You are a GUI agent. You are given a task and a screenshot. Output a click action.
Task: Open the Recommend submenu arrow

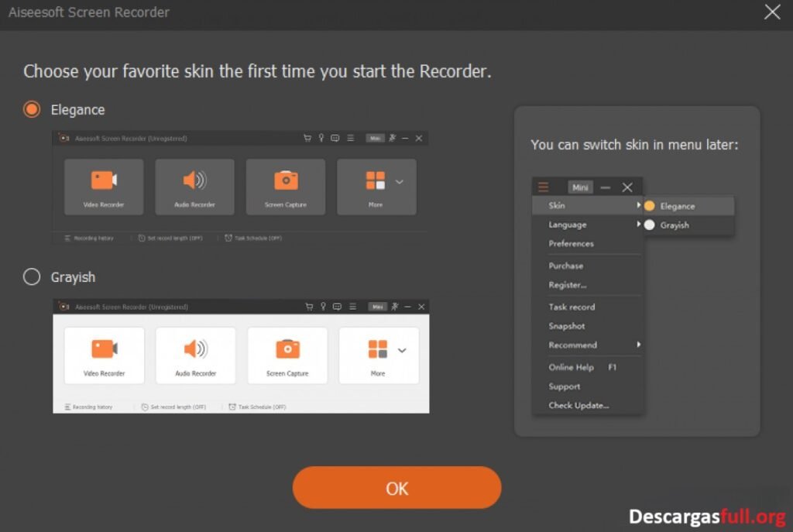pos(639,345)
